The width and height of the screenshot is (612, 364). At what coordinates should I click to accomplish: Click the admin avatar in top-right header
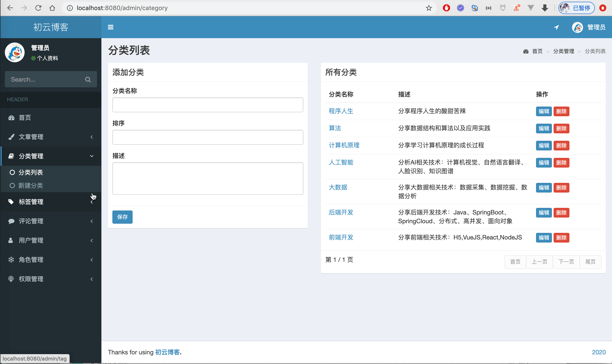pyautogui.click(x=577, y=27)
